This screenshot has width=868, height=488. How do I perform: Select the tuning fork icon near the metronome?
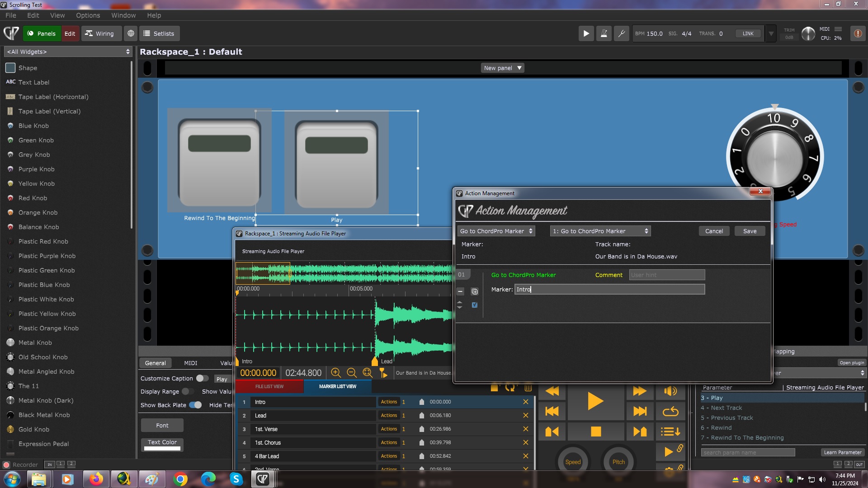(621, 33)
